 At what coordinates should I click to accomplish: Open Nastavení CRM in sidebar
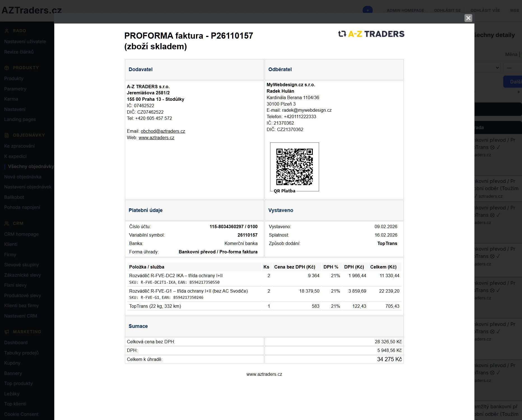20,316
